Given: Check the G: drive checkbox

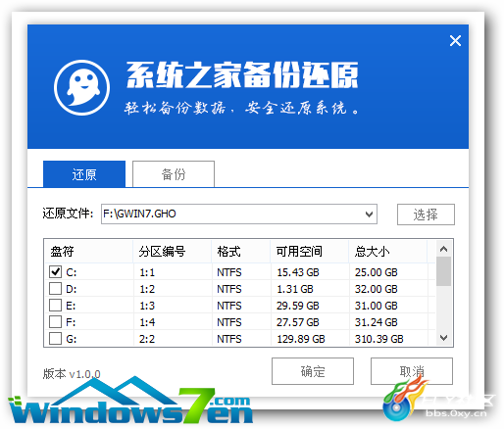Looking at the screenshot, I should pos(55,339).
